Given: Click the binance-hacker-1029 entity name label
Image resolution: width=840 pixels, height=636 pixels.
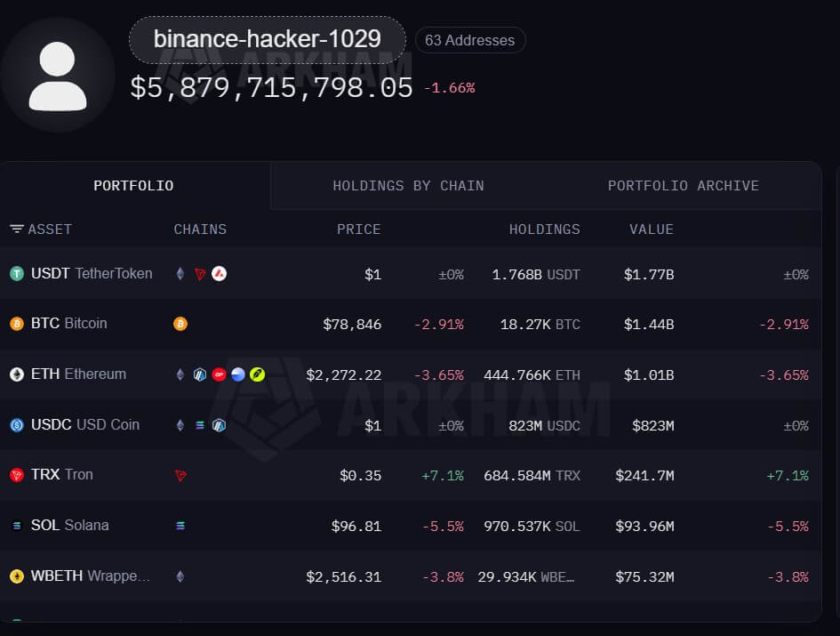Looking at the screenshot, I should point(268,40).
